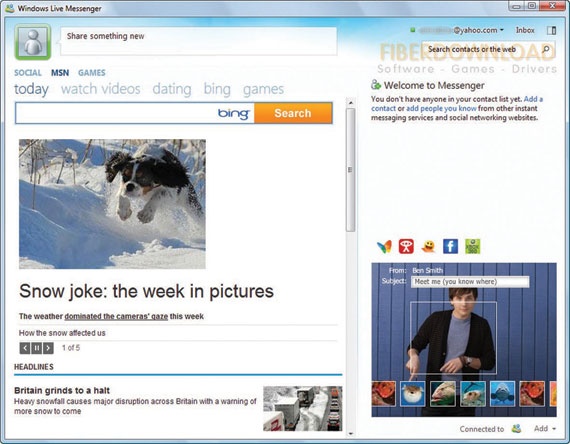Click the add contact icon beside Welcome
Viewport: 570px width, 444px height.
376,85
